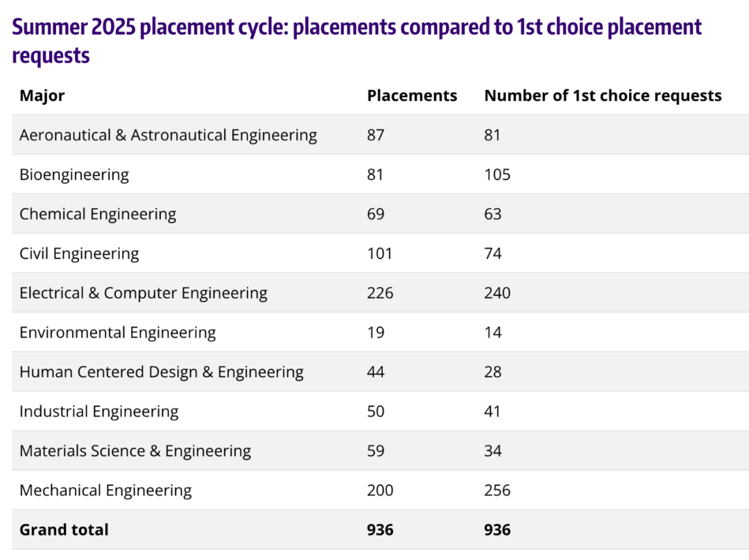
Task: Click Electrical & Computer Engineering cell
Action: (x=143, y=293)
